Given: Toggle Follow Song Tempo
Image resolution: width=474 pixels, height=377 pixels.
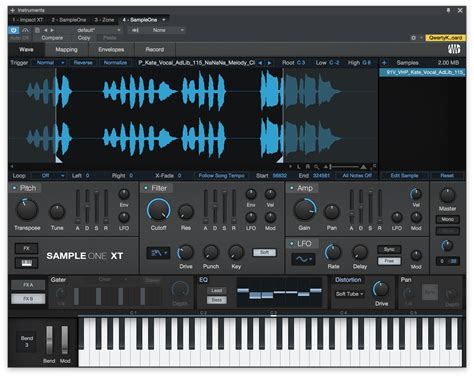Looking at the screenshot, I should coord(222,176).
